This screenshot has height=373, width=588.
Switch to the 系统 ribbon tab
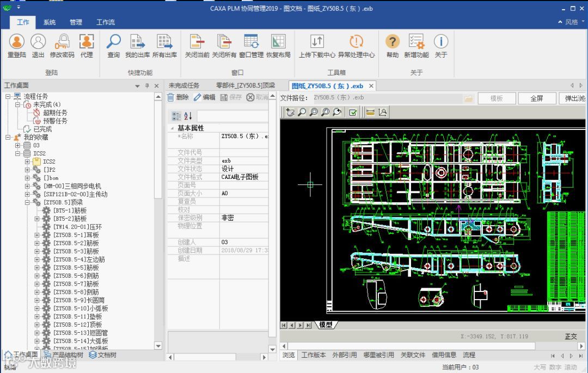tap(49, 22)
